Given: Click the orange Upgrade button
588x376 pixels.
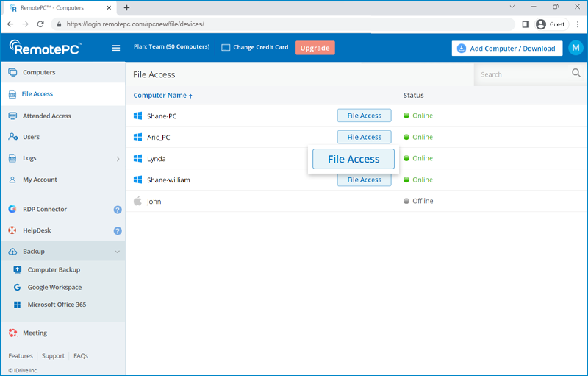Looking at the screenshot, I should (x=315, y=48).
